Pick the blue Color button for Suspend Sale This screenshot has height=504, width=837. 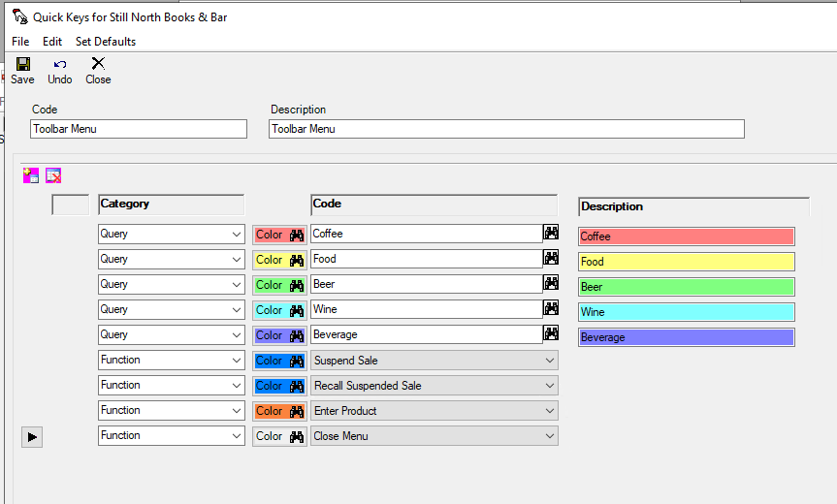(279, 361)
